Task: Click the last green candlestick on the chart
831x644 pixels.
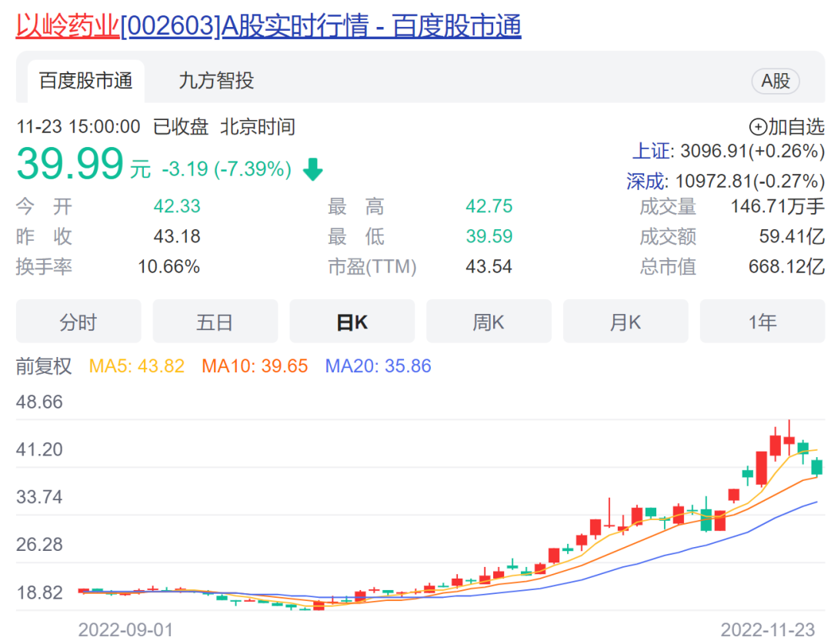Action: pos(816,468)
